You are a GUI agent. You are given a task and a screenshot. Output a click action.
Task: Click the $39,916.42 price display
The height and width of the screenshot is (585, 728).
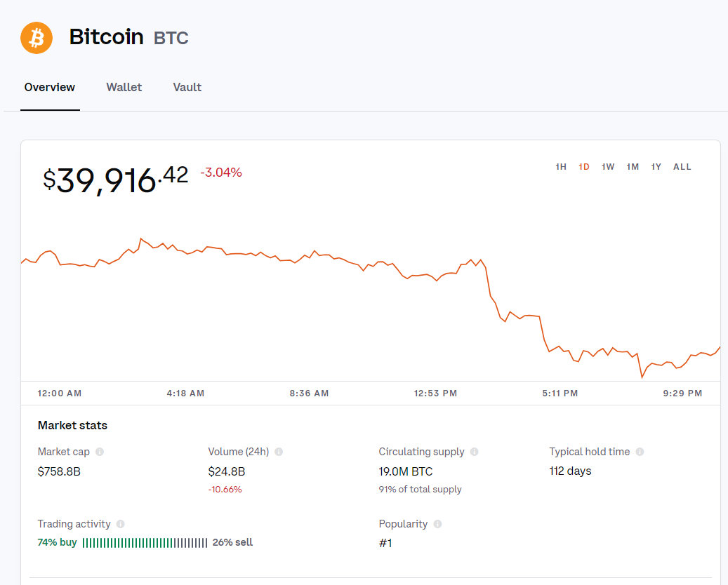point(116,179)
